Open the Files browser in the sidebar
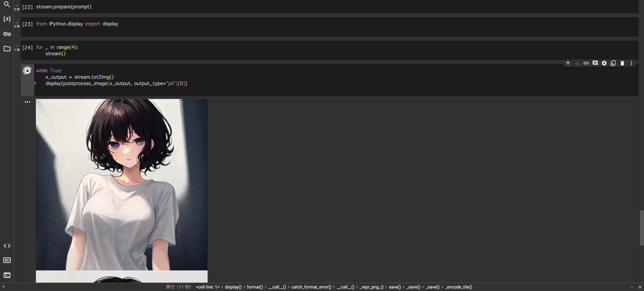The height and width of the screenshot is (291, 644). tap(7, 48)
